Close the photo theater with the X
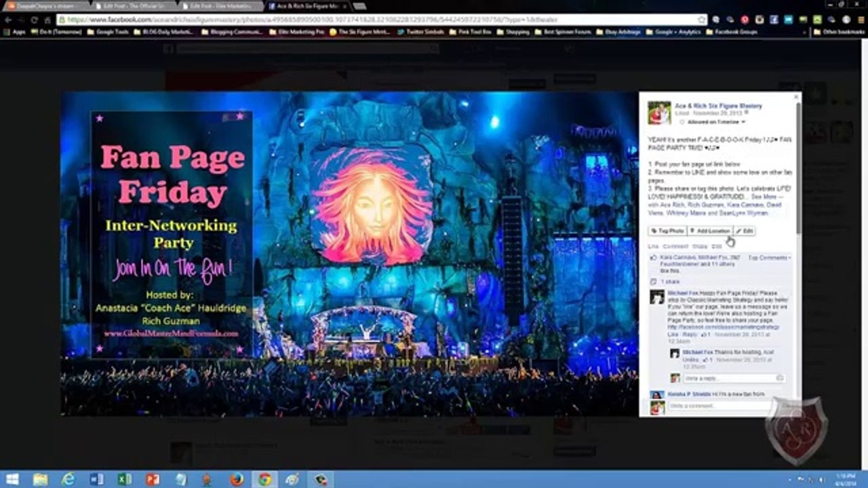This screenshot has width=868, height=488. [796, 98]
